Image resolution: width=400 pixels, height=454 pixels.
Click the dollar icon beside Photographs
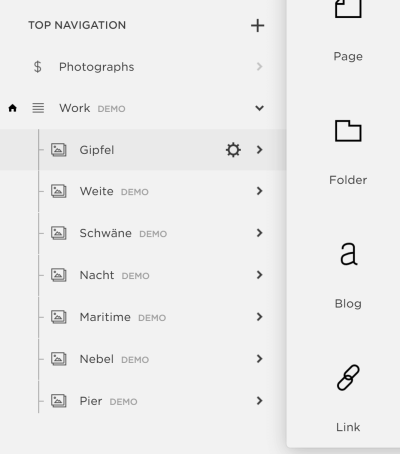(38, 67)
